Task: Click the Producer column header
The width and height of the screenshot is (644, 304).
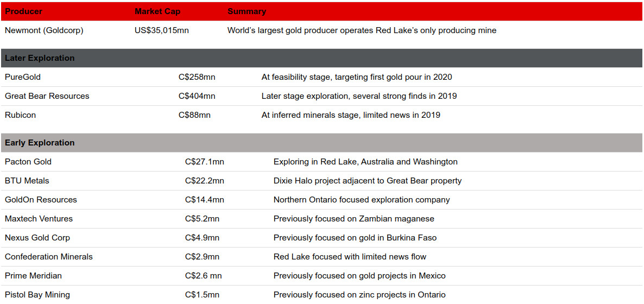Action: point(23,11)
